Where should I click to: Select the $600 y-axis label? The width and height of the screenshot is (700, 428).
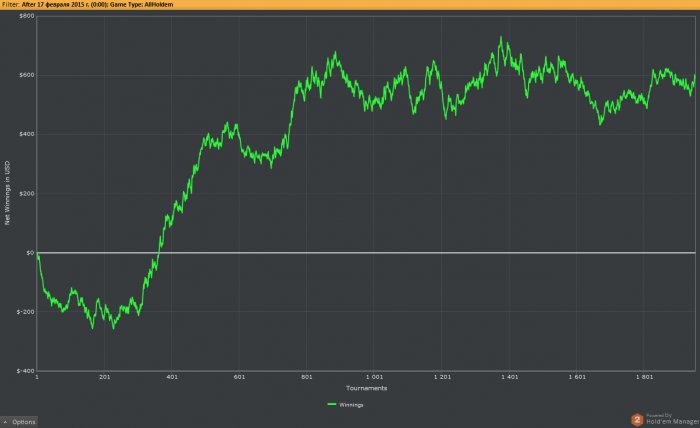26,75
